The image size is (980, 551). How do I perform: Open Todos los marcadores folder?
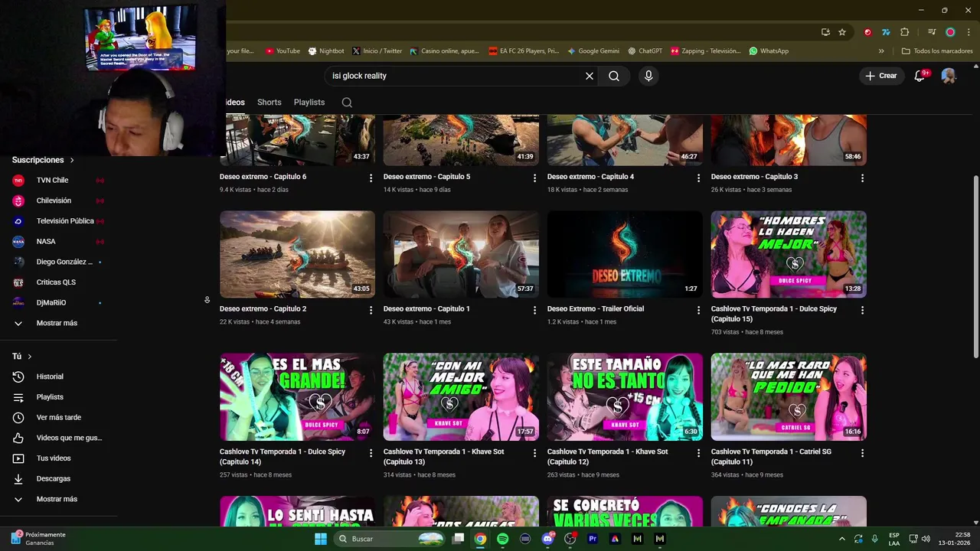coord(937,51)
